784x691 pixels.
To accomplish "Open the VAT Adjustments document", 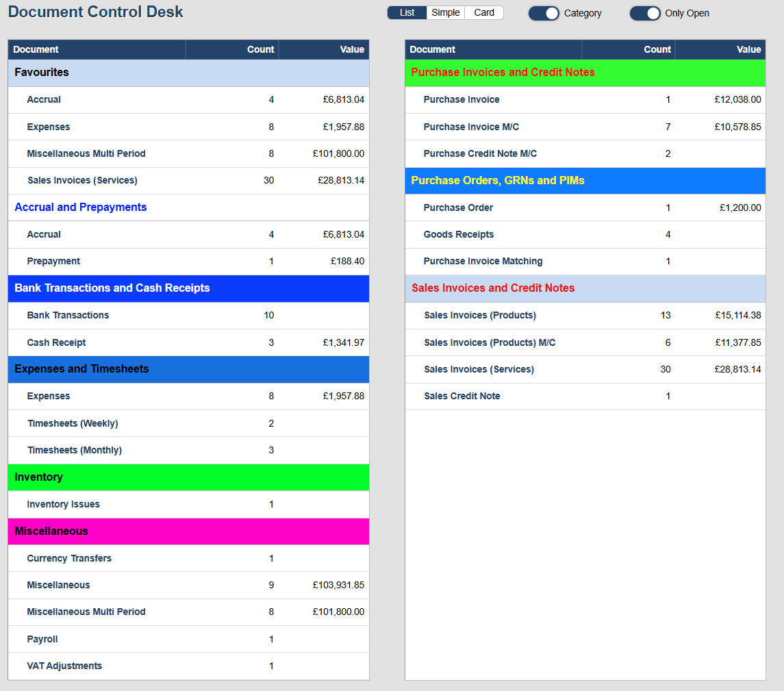I will [x=64, y=666].
